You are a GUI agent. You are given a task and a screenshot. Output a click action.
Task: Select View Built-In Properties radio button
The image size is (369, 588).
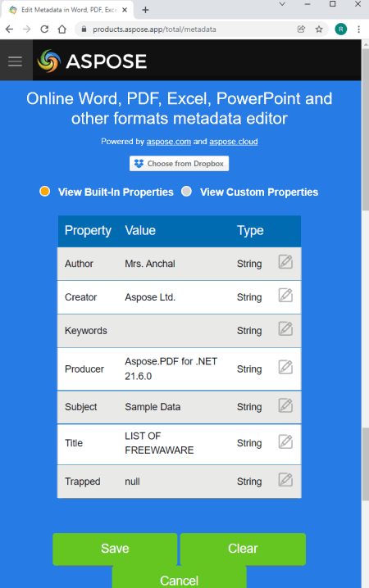(x=44, y=192)
